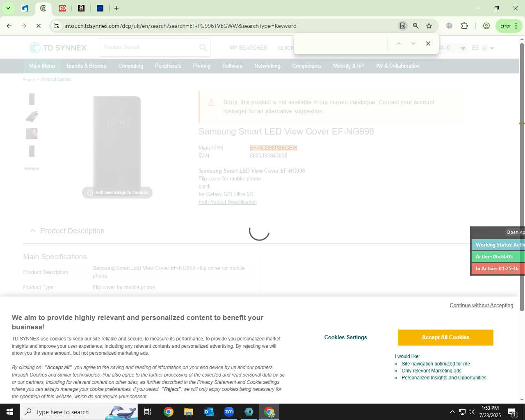The image size is (525, 420).
Task: Select the Samsung logo thumbnail
Action: click(32, 169)
